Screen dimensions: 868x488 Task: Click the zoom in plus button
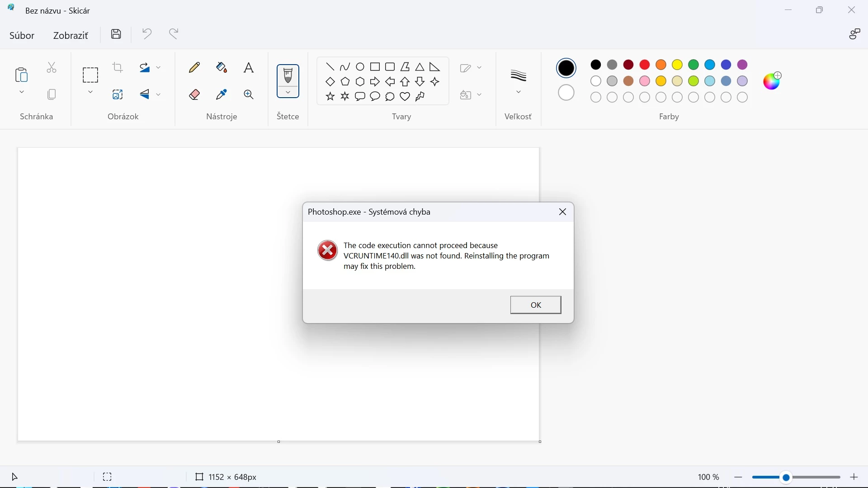tap(854, 477)
